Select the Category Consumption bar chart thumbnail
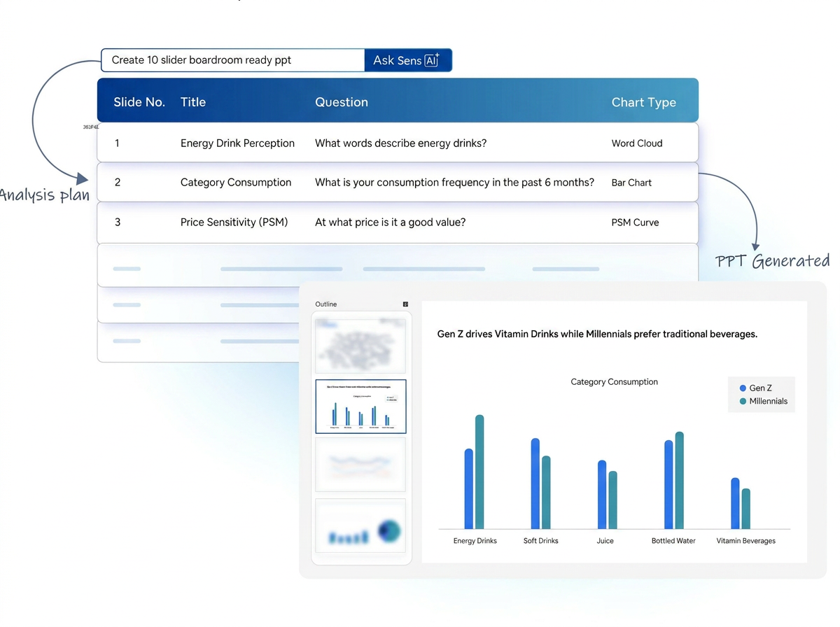 tap(360, 407)
